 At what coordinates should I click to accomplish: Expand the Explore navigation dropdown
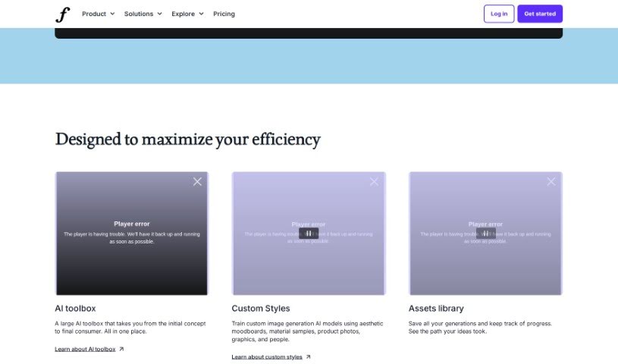187,14
